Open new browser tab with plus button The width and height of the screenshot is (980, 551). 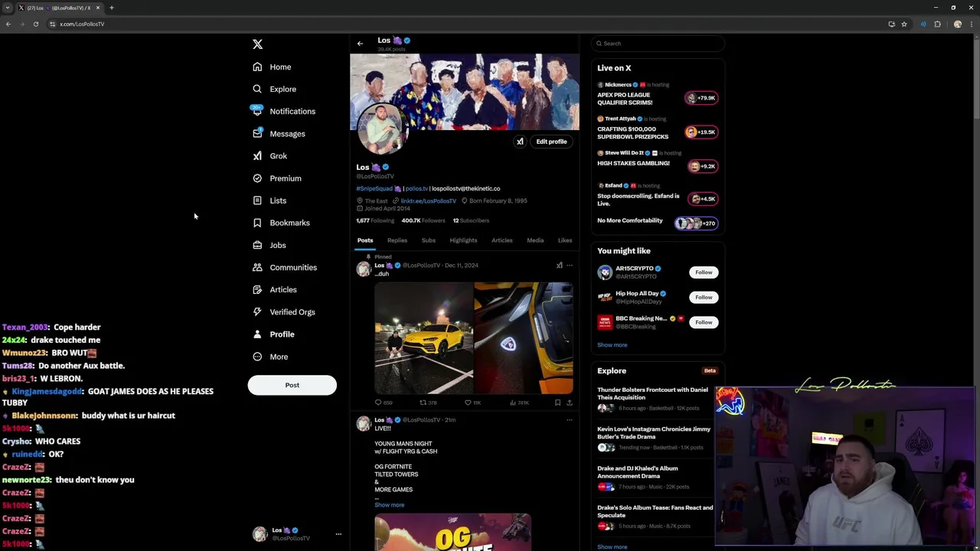[111, 8]
